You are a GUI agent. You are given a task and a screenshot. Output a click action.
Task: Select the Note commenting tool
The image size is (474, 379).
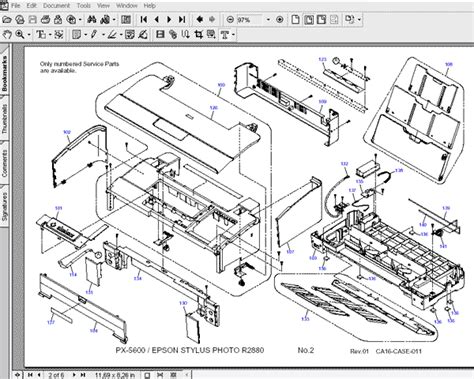(x=77, y=34)
